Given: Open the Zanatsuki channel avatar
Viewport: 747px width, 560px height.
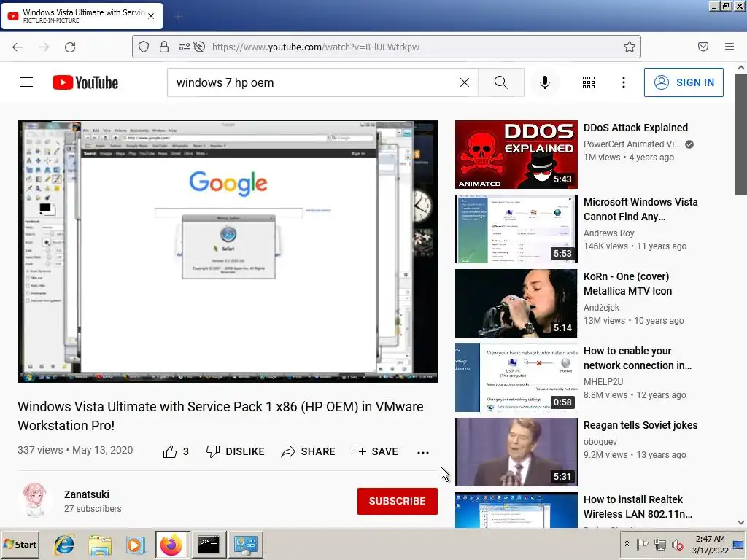Looking at the screenshot, I should [x=35, y=501].
